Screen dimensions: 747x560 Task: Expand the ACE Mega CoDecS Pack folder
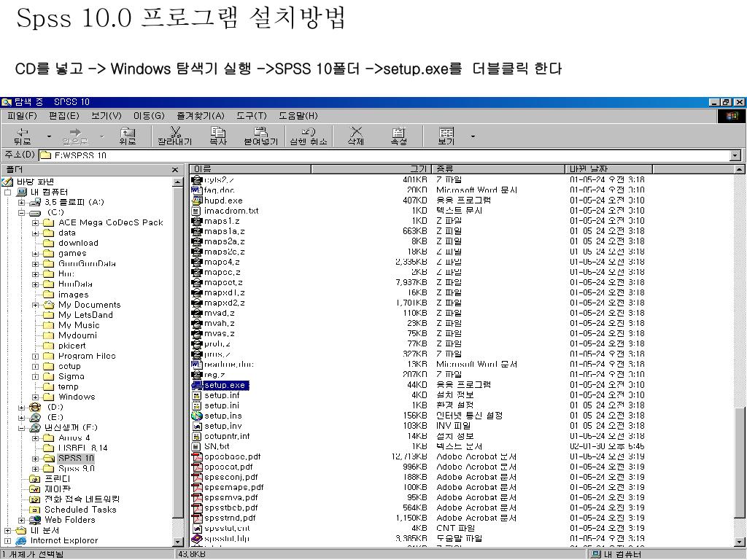[x=35, y=223]
